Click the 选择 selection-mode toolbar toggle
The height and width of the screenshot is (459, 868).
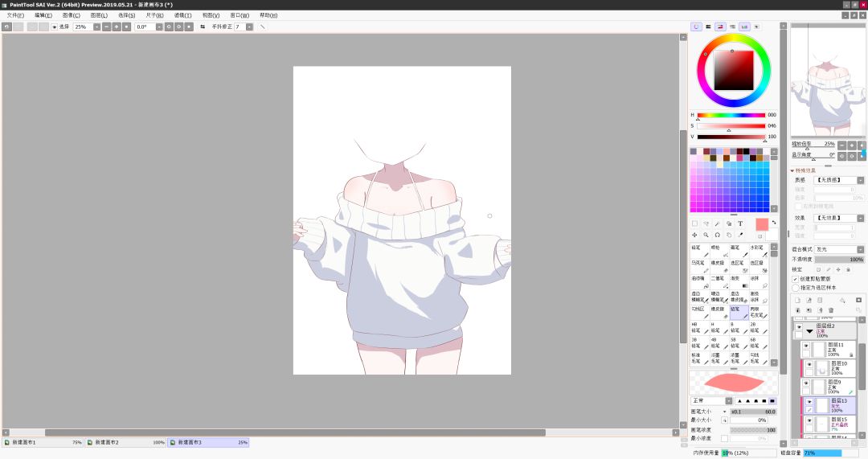pos(59,27)
